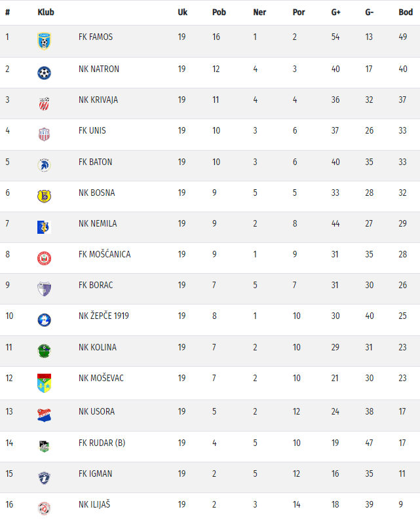The image size is (420, 520).
Task: Open the FK BATON team link
Action: [95, 162]
